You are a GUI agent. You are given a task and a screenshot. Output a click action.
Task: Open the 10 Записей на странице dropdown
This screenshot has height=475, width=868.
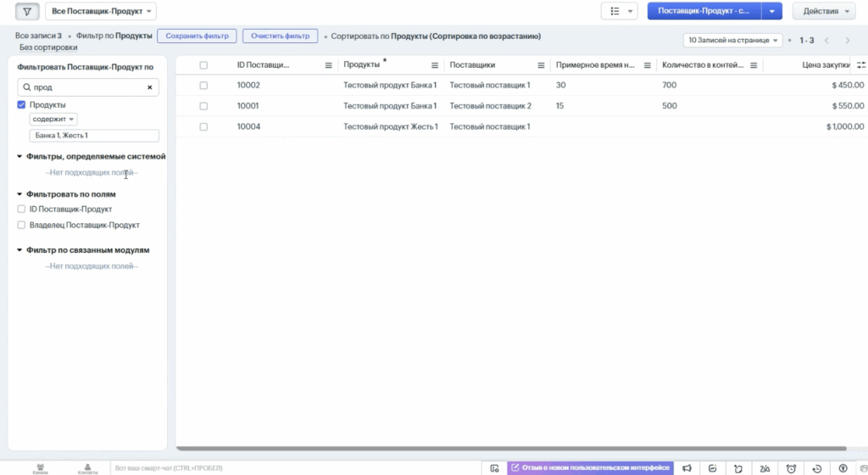tap(732, 40)
